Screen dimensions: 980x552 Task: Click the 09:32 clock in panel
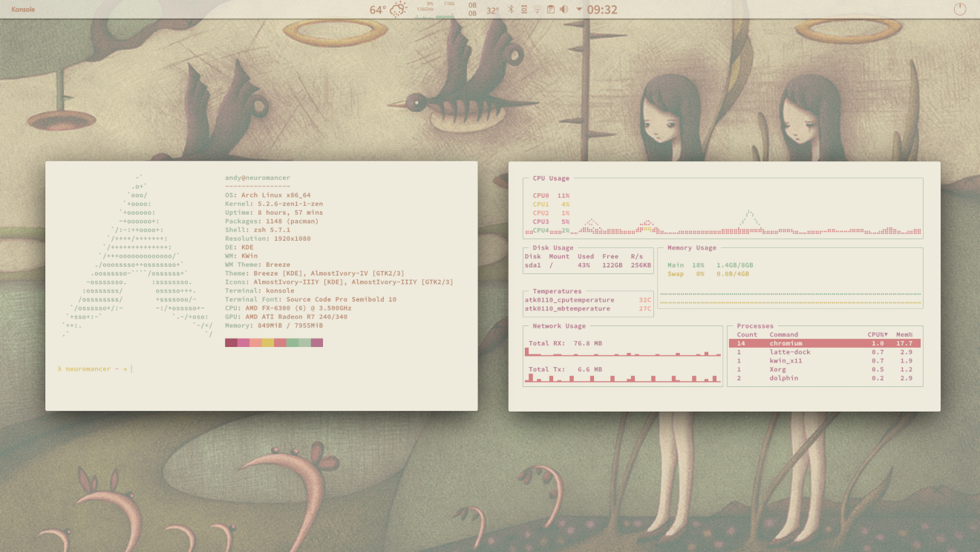tap(602, 10)
